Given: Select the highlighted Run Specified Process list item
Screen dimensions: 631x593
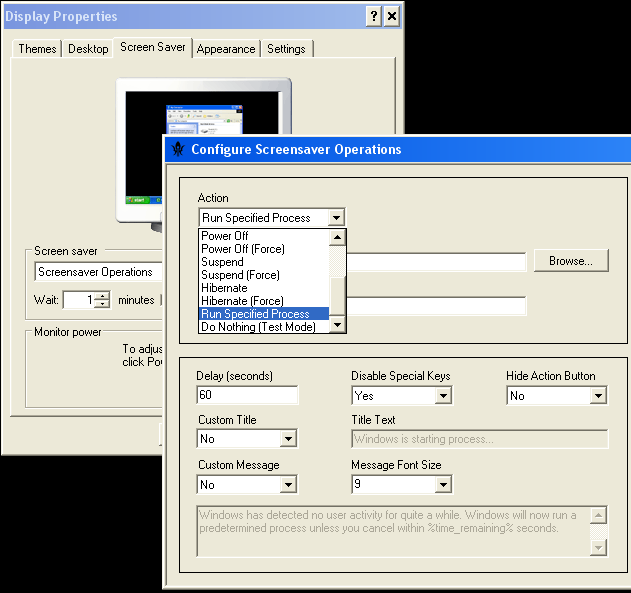Looking at the screenshot, I should (264, 314).
